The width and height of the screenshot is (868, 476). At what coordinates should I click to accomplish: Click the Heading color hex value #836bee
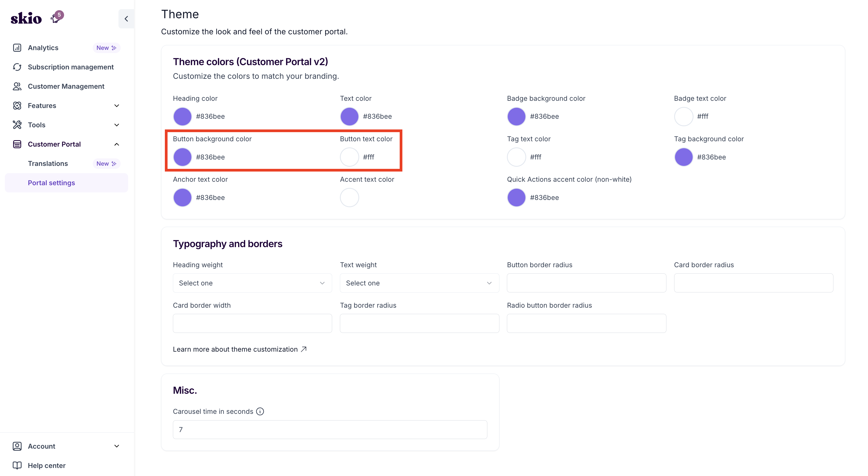pos(210,116)
